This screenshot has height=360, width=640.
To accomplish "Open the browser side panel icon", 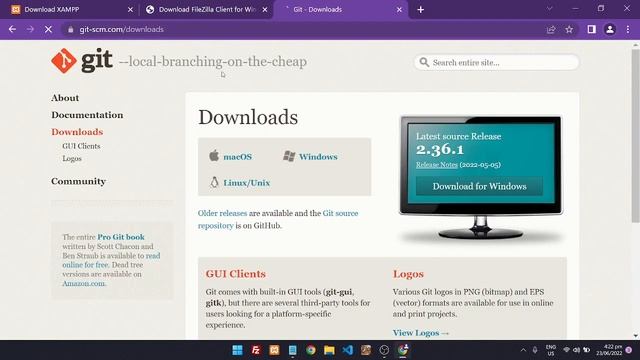I will point(591,29).
